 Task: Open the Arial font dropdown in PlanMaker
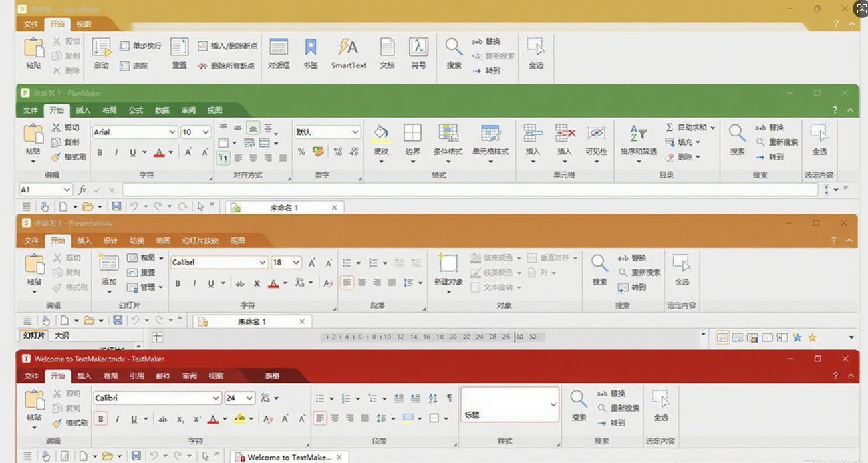coord(172,132)
